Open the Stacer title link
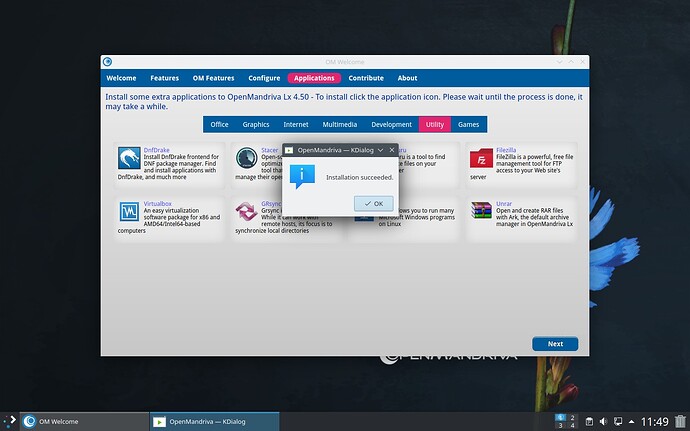The width and height of the screenshot is (690, 431). pyautogui.click(x=270, y=150)
